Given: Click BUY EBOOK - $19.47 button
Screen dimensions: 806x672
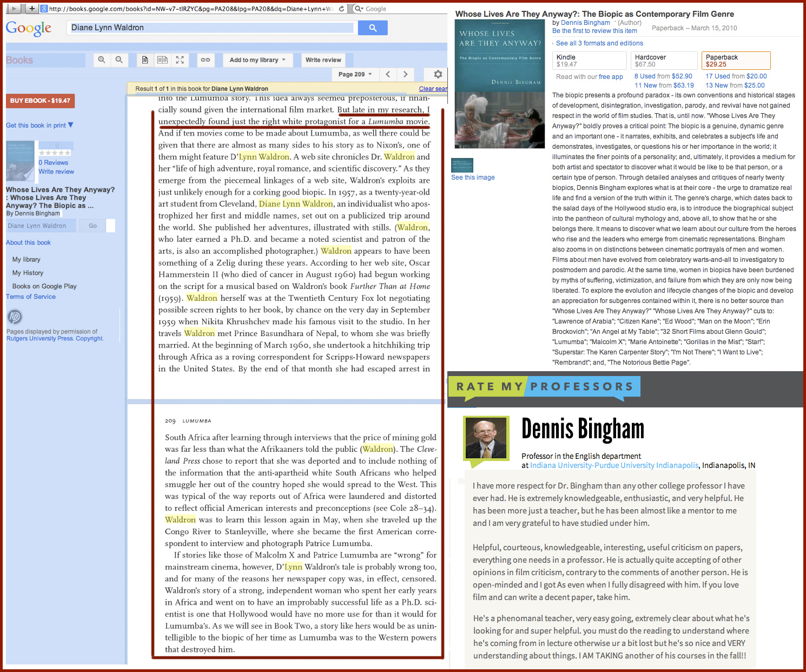Looking at the screenshot, I should click(40, 101).
